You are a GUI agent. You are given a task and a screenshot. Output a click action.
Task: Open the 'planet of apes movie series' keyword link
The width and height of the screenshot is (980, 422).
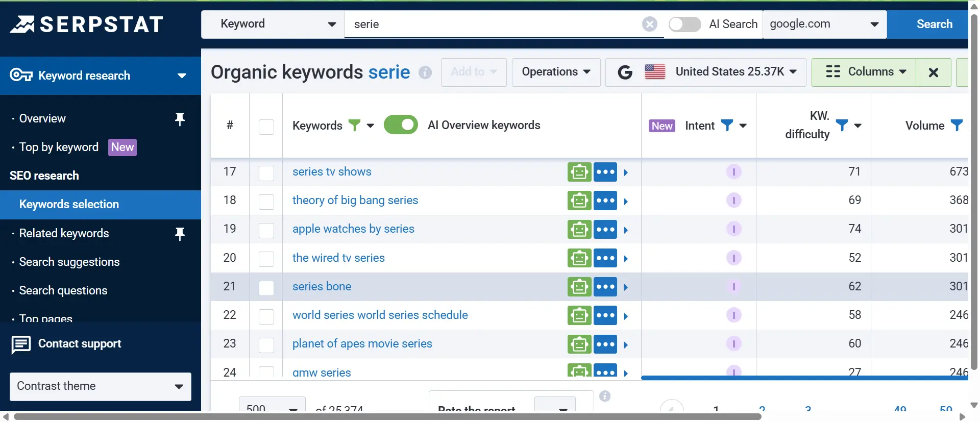tap(362, 344)
